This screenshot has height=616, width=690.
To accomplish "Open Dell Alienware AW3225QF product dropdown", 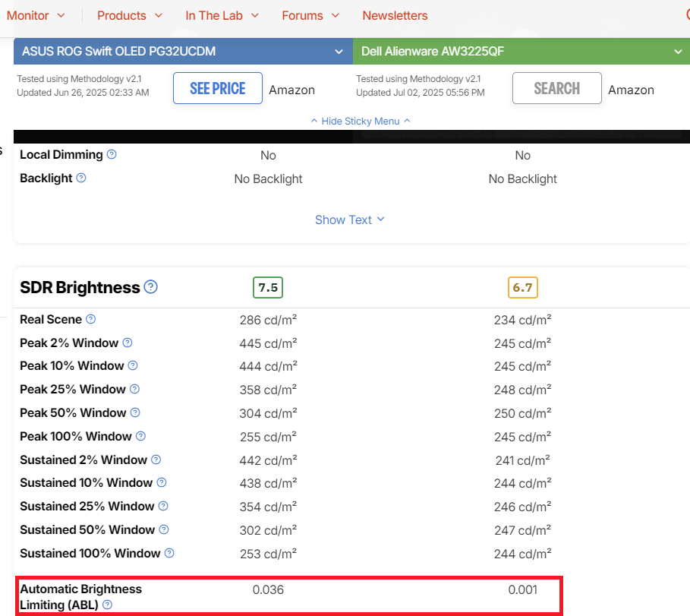I will (x=521, y=51).
